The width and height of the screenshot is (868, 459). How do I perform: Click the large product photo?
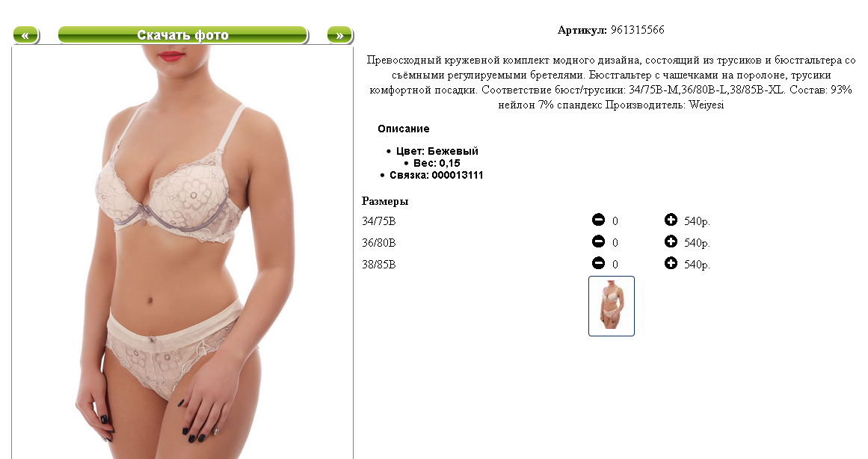[x=182, y=252]
